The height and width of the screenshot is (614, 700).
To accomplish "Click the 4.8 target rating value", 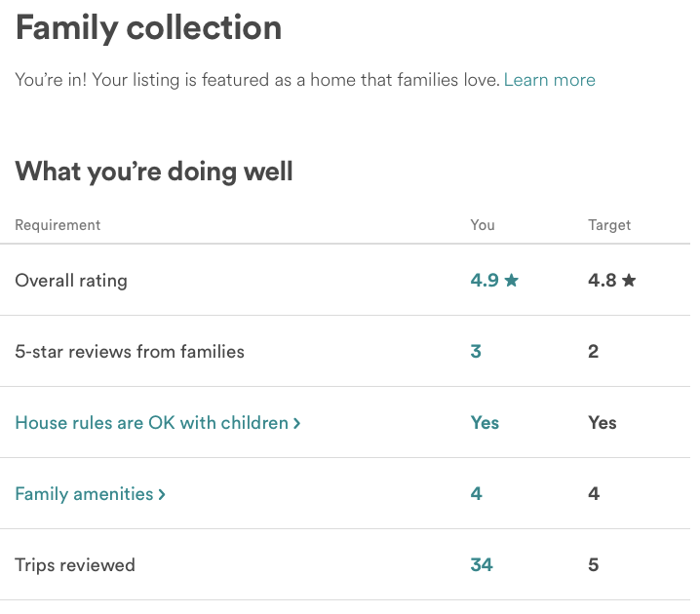I will click(x=602, y=281).
